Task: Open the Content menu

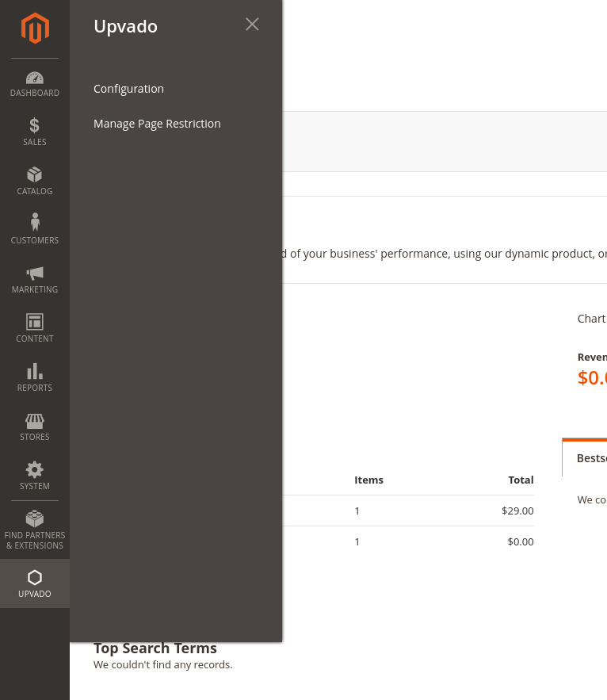Action: 35,328
